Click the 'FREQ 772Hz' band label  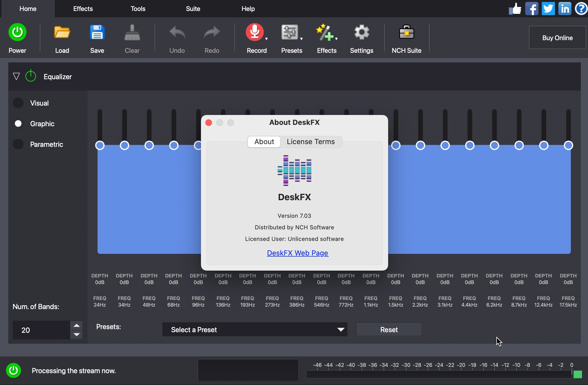(346, 301)
